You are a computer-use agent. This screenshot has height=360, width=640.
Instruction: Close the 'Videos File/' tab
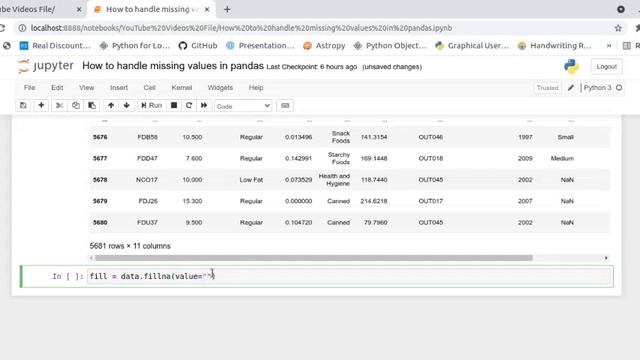point(79,9)
